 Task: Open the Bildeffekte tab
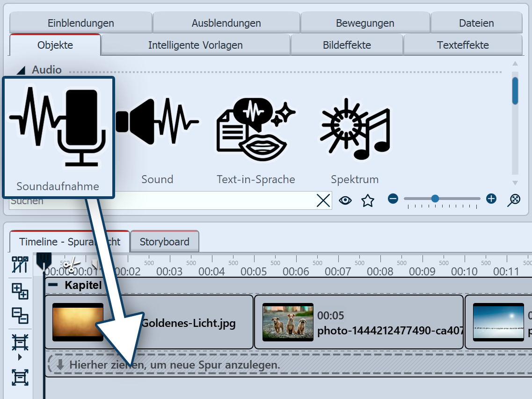(346, 45)
